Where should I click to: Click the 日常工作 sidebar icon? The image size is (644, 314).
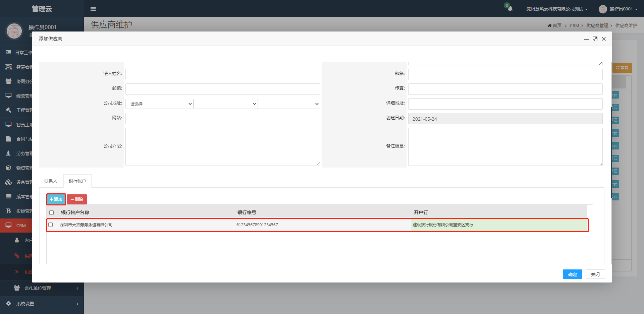pos(9,52)
